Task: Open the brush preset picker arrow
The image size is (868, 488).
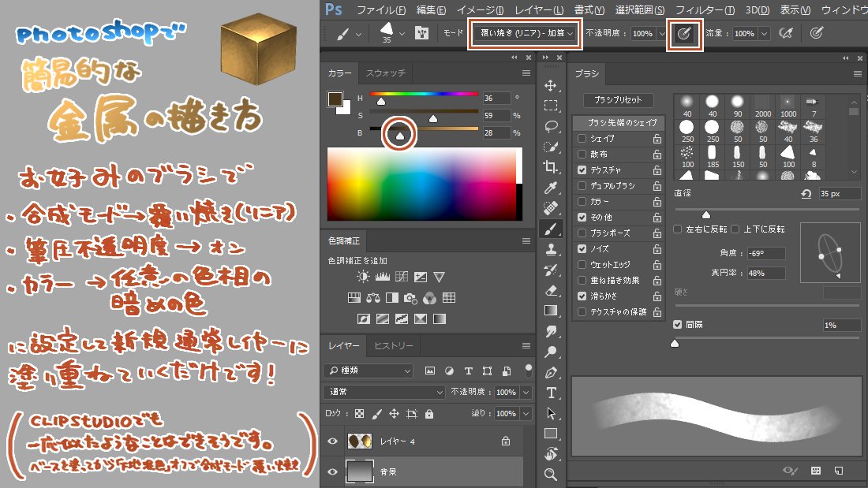Action: [x=402, y=34]
